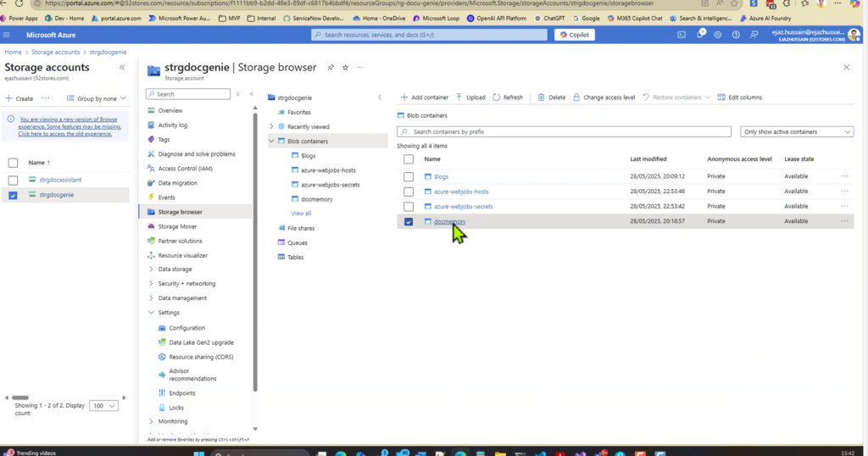Click View all under Blob containers
The height and width of the screenshot is (456, 868).
tap(301, 213)
